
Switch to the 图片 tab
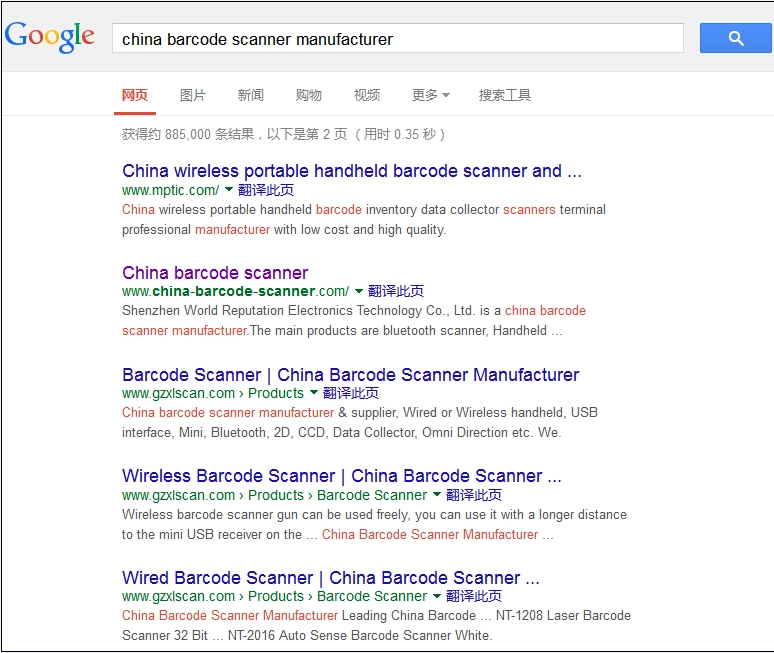(193, 95)
